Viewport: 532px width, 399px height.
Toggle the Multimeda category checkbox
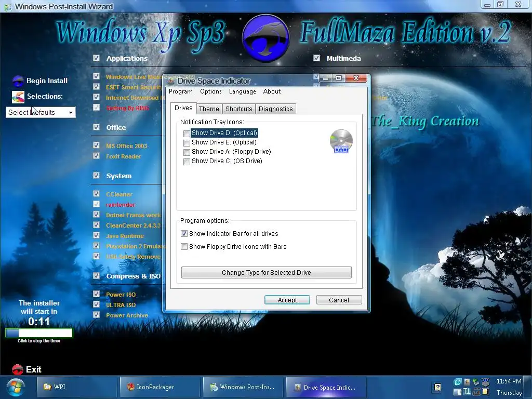pyautogui.click(x=316, y=58)
